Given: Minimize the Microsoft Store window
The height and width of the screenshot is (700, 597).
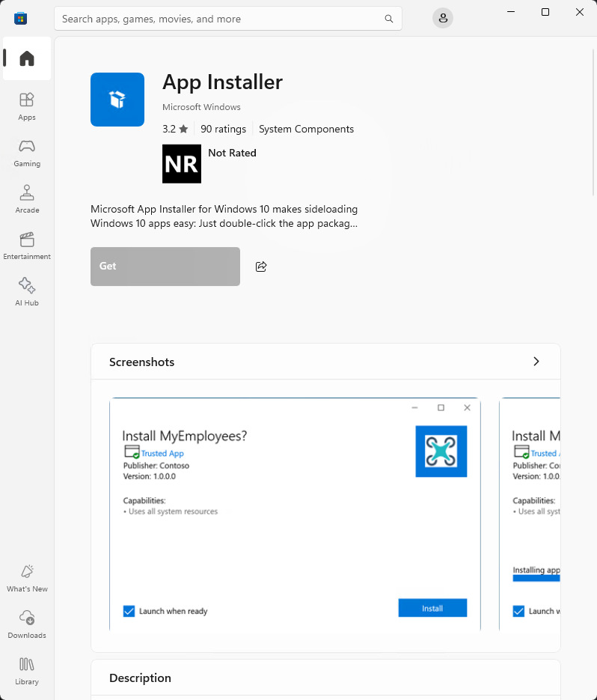Looking at the screenshot, I should [511, 12].
